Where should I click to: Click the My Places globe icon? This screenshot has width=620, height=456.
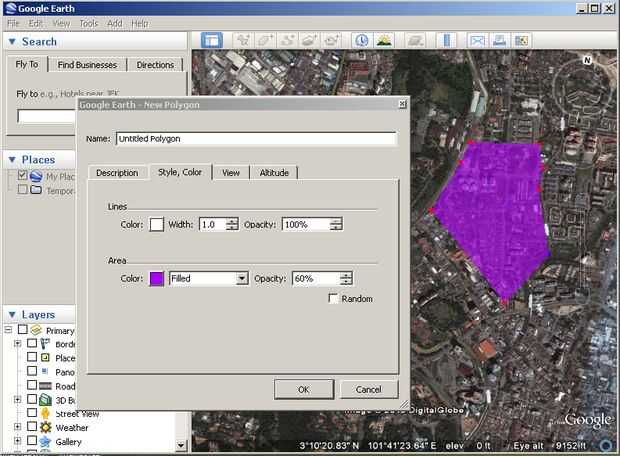(x=36, y=176)
